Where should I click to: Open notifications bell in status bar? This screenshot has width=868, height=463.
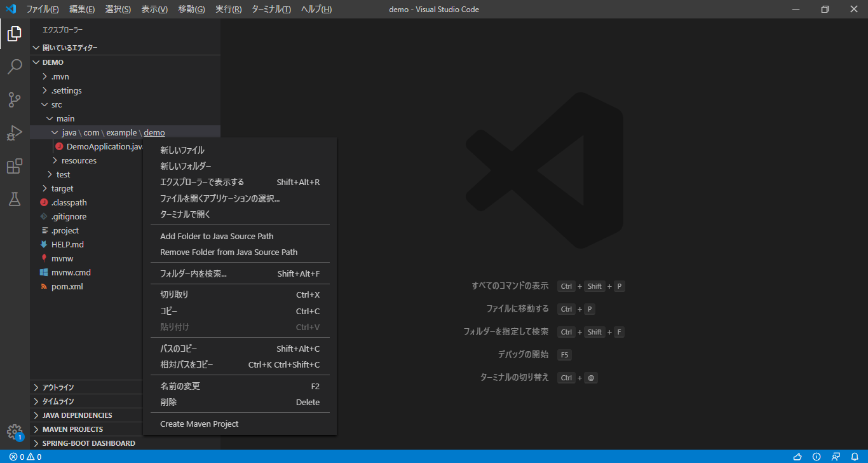point(855,457)
